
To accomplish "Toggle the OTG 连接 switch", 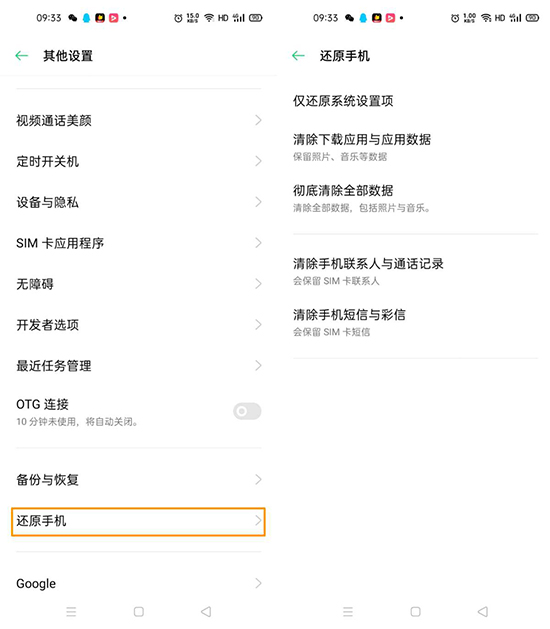I will 247,411.
